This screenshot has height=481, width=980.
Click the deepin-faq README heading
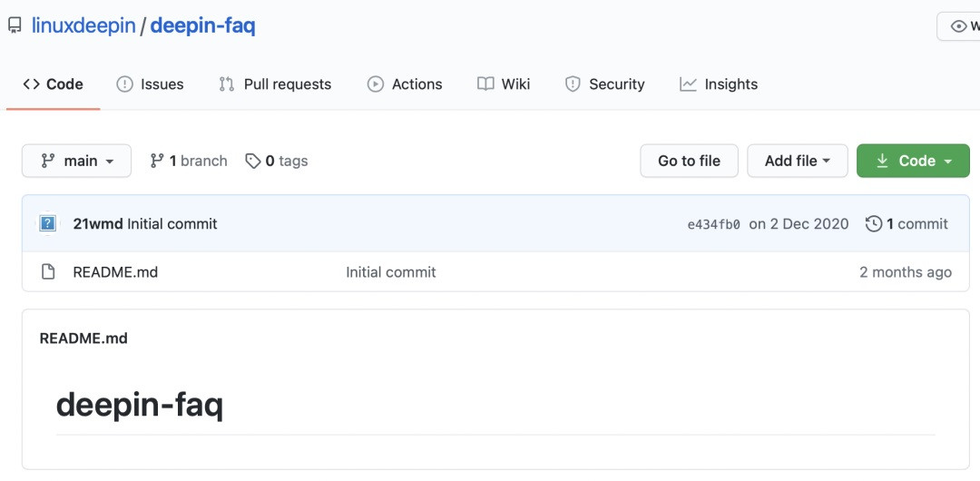tap(140, 406)
